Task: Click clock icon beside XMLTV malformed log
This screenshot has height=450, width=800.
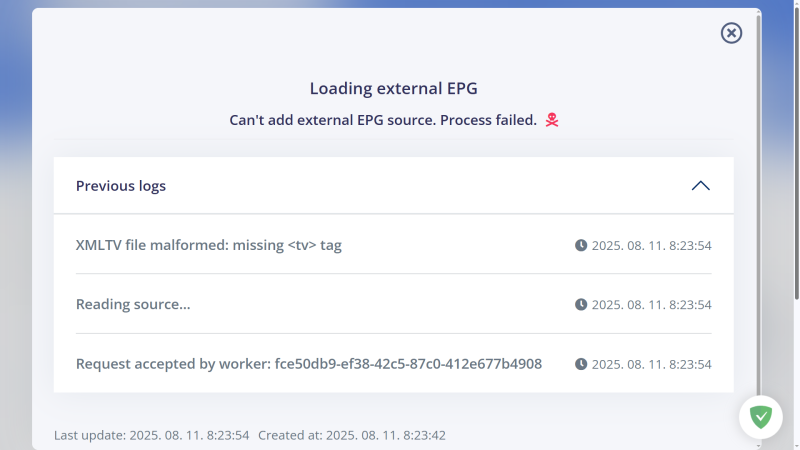Action: pyautogui.click(x=581, y=245)
